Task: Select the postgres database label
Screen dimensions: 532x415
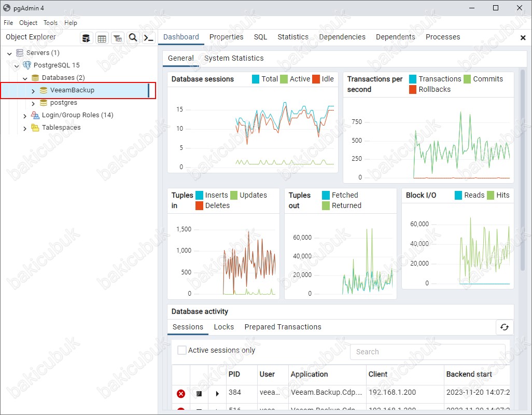Action: [x=64, y=103]
